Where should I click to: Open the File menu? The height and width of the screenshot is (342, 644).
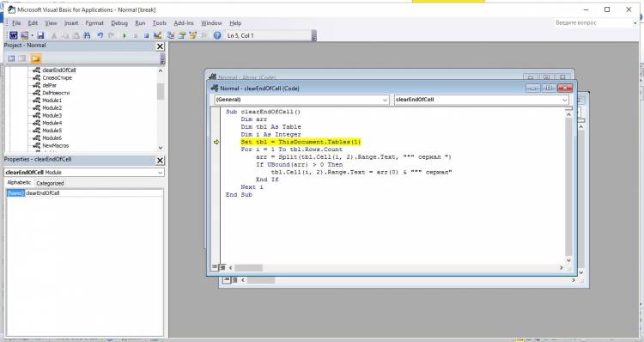pyautogui.click(x=16, y=23)
